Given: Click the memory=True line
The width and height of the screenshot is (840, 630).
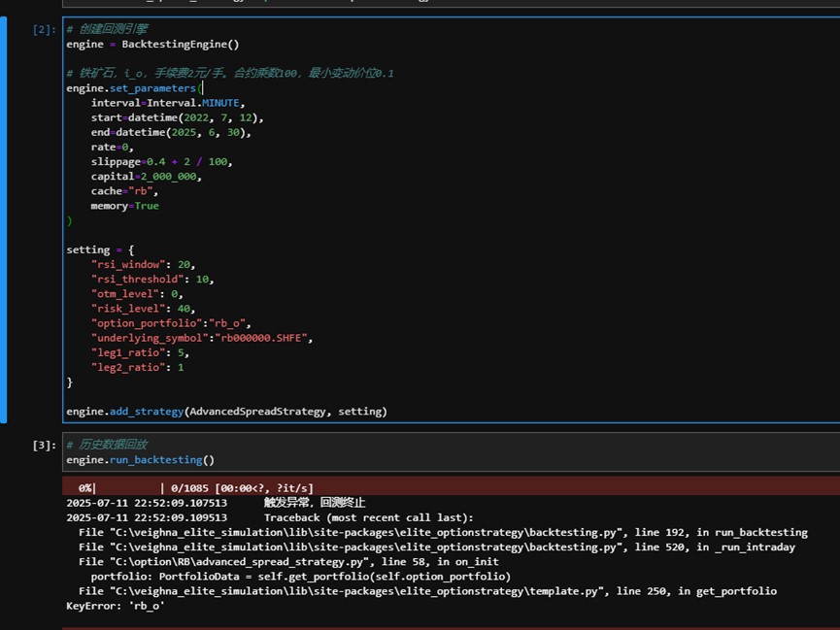Looking at the screenshot, I should pos(125,206).
